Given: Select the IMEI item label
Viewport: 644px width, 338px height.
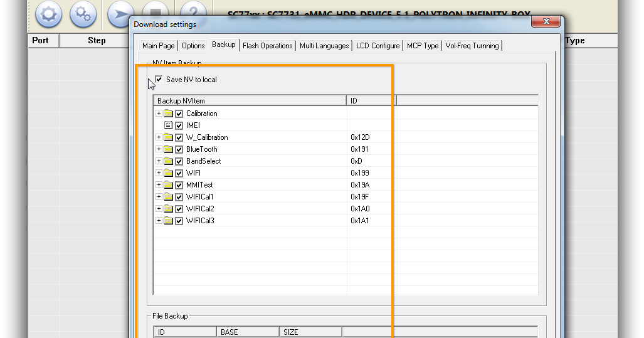Looking at the screenshot, I should pos(193,125).
